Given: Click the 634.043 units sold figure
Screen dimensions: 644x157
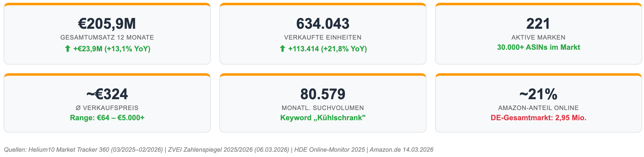Looking at the screenshot, I should click(x=323, y=24).
